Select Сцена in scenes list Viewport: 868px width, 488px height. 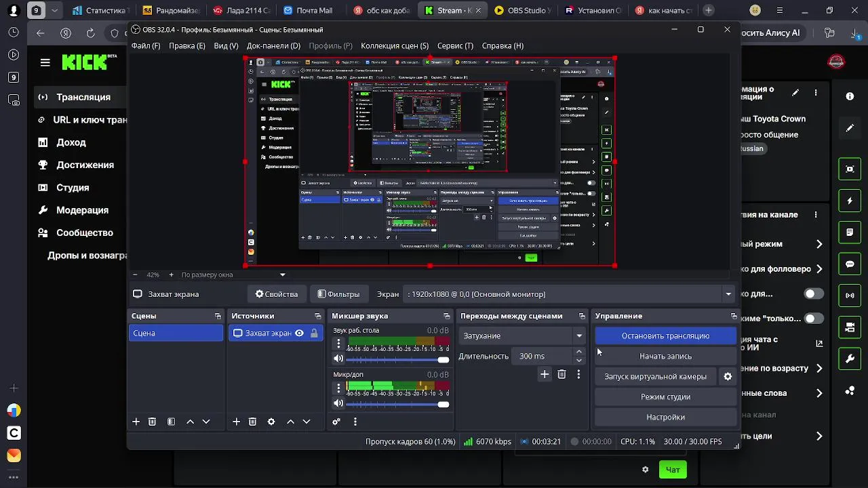click(176, 333)
